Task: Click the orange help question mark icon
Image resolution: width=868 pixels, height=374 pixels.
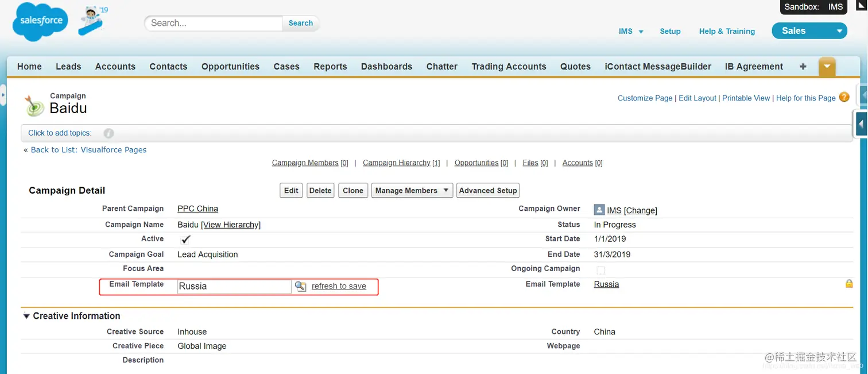Action: [844, 97]
